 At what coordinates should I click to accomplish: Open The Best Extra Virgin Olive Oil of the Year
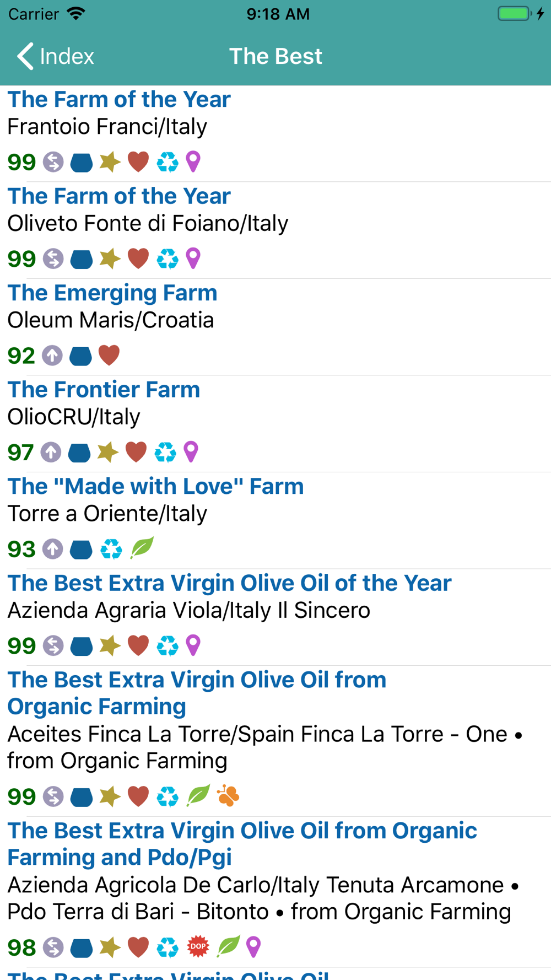pos(229,583)
